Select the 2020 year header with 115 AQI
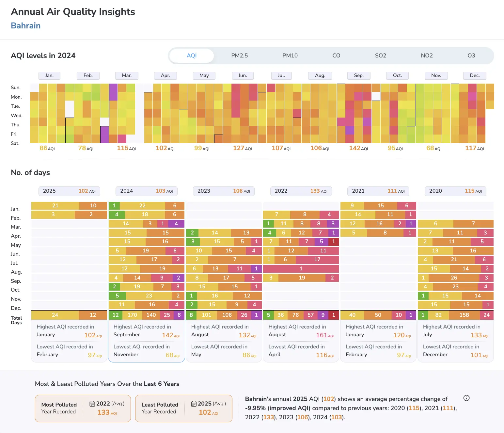 pyautogui.click(x=455, y=191)
